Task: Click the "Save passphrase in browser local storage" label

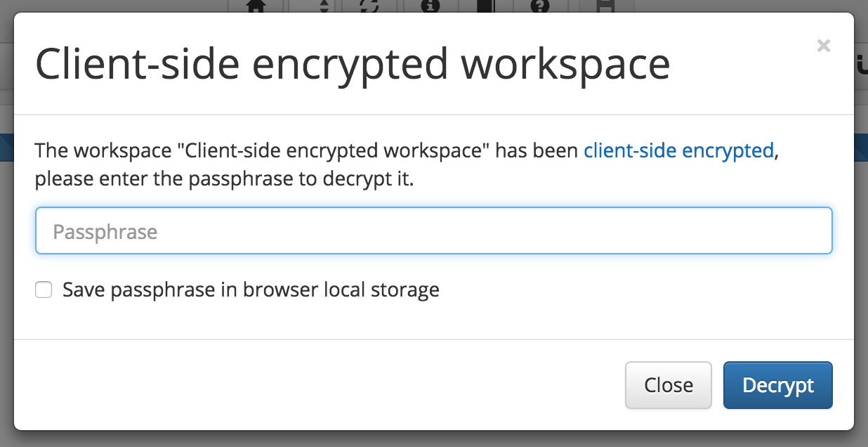Action: pos(251,290)
